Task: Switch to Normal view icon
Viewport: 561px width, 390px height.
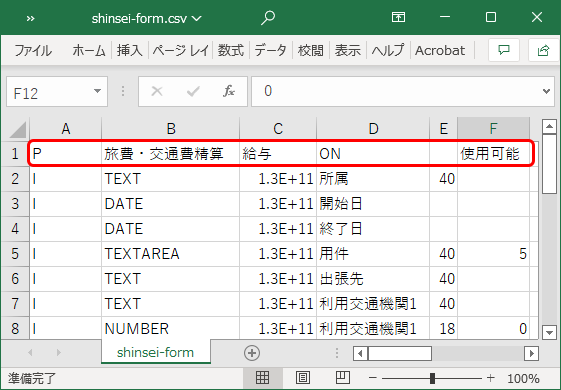Action: [x=263, y=378]
